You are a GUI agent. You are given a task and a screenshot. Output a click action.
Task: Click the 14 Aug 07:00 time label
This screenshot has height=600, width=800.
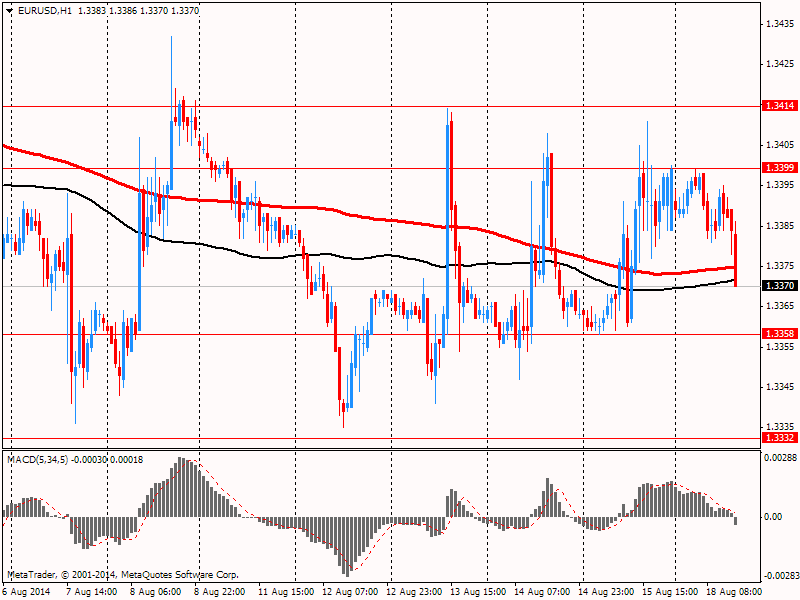[542, 592]
